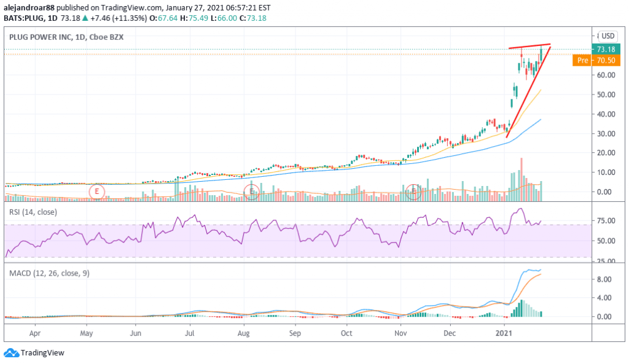Click the earnings marker near May

point(96,192)
